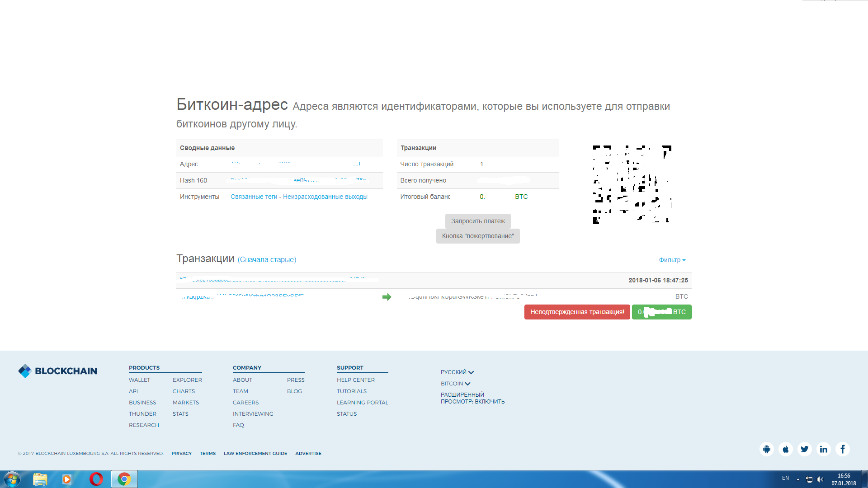
Task: Expand the Русский language dropdown
Action: point(457,372)
